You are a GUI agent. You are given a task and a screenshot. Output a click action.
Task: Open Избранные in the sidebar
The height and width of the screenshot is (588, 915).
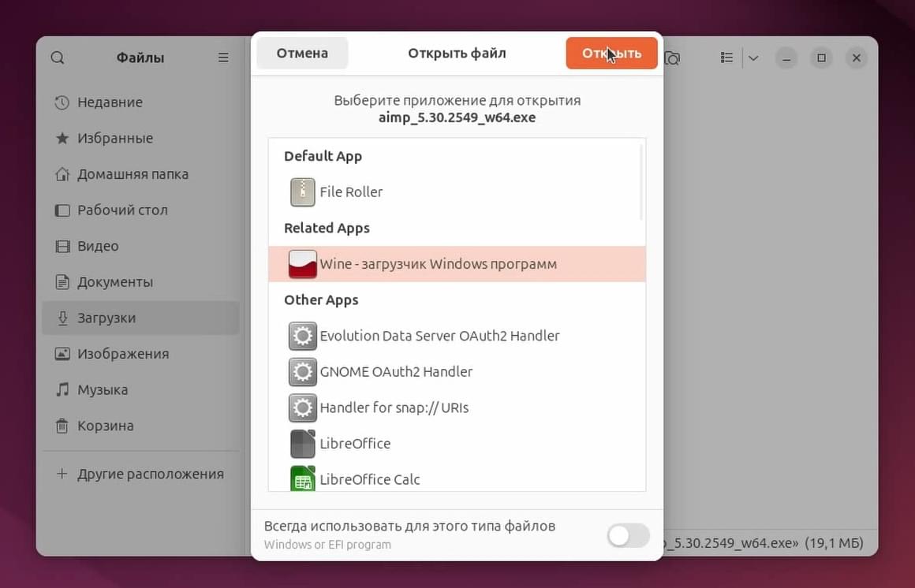(140, 138)
